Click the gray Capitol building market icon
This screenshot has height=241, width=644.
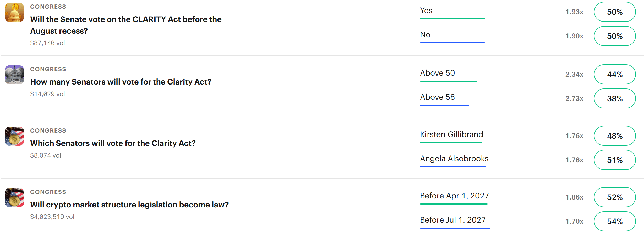(x=14, y=75)
